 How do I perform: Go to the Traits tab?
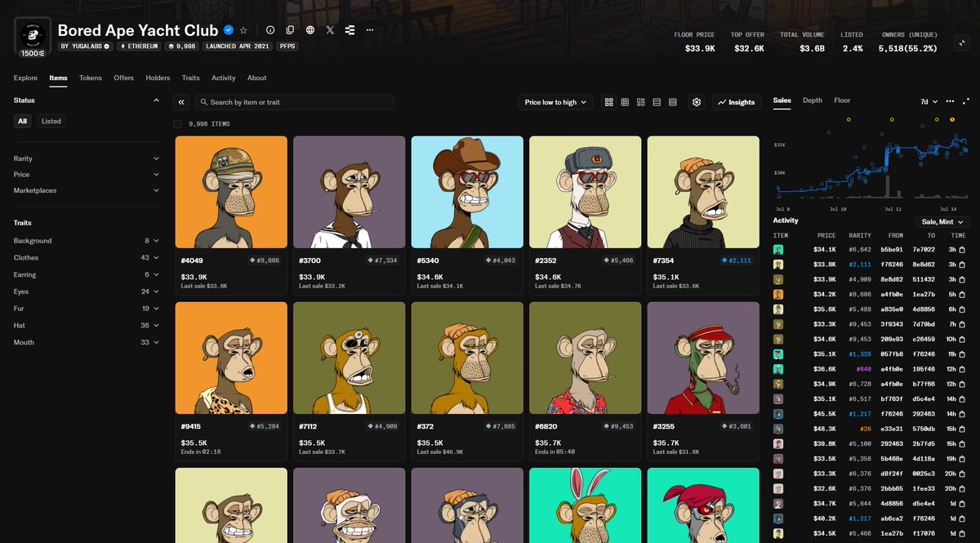tap(191, 78)
